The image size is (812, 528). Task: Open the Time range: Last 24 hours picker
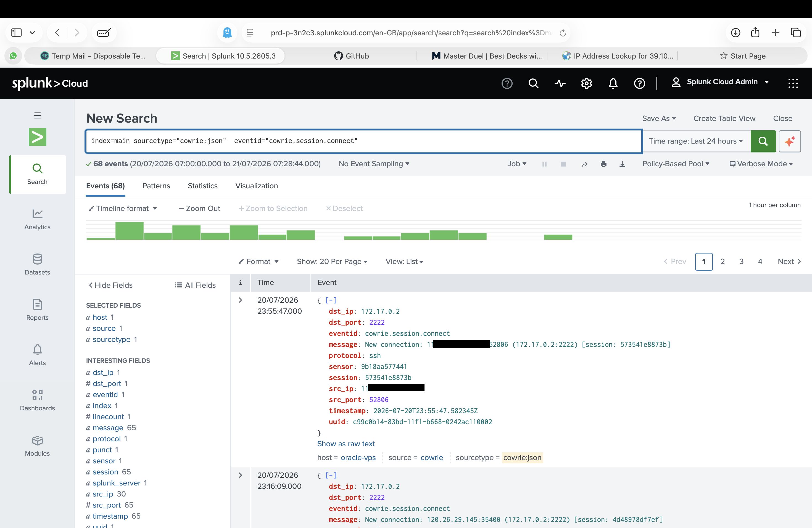click(696, 141)
